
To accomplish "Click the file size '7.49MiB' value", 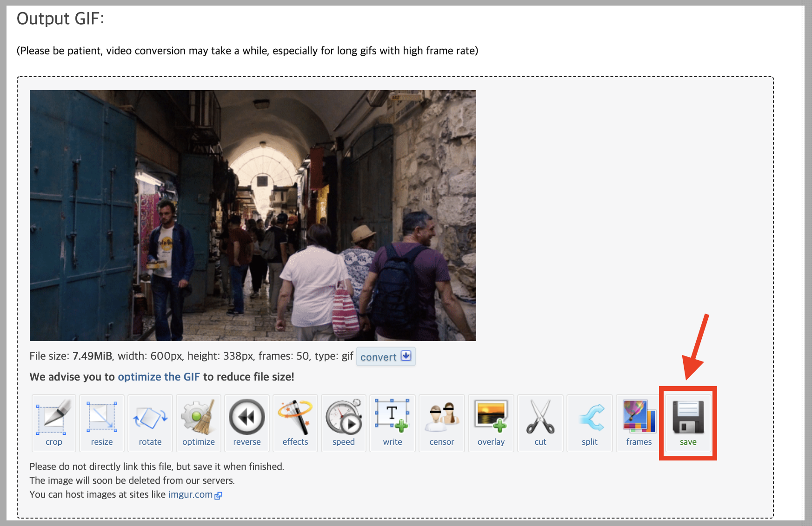I will (92, 356).
